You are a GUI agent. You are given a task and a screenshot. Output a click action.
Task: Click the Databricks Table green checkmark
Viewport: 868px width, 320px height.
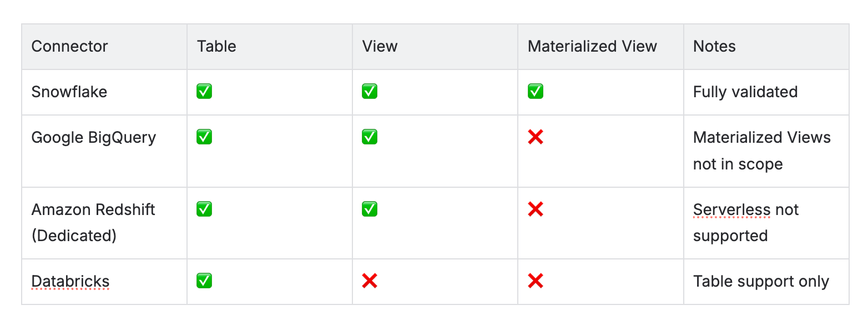(x=204, y=281)
